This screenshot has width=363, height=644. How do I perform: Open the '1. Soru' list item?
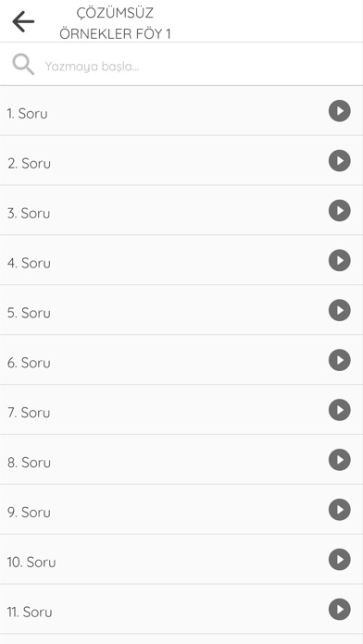click(x=181, y=111)
